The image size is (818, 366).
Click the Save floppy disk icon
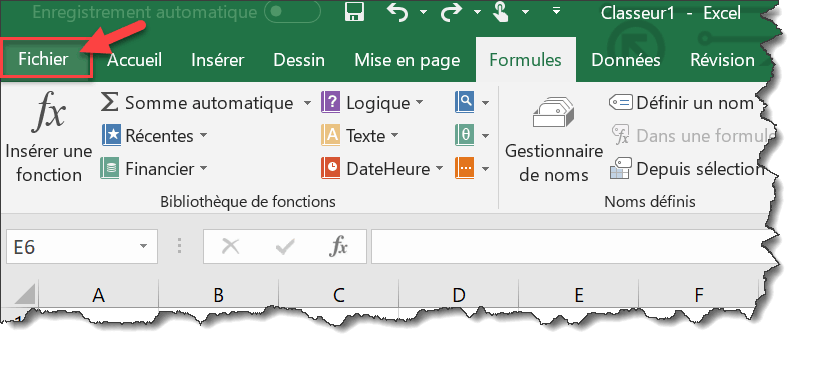point(355,13)
